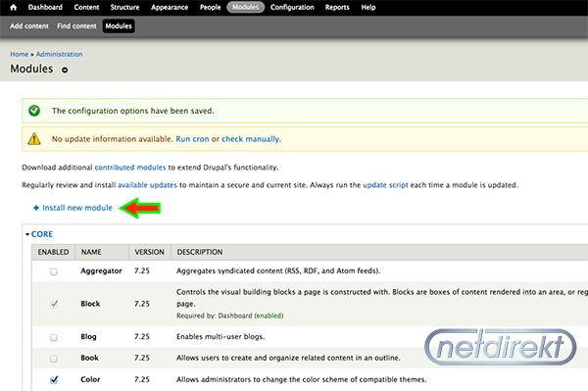Click the Color module name
This screenshot has height=391, width=588.
point(90,379)
